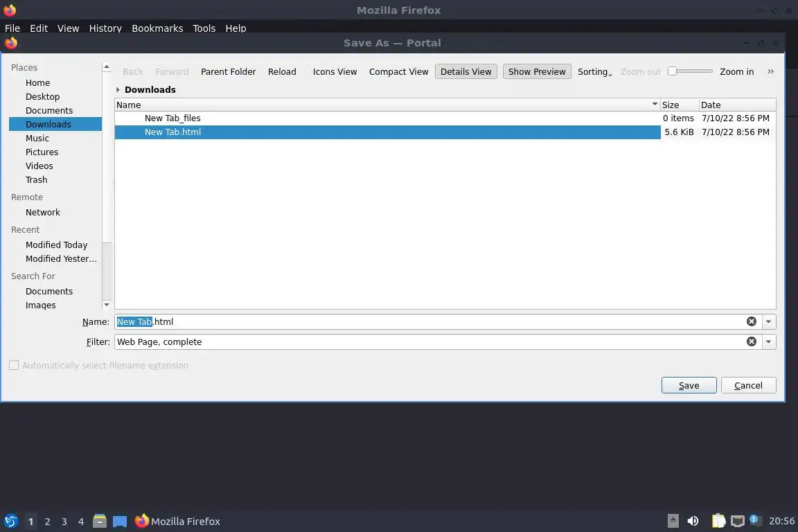
Task: Open Trash in Places
Action: pos(55,179)
